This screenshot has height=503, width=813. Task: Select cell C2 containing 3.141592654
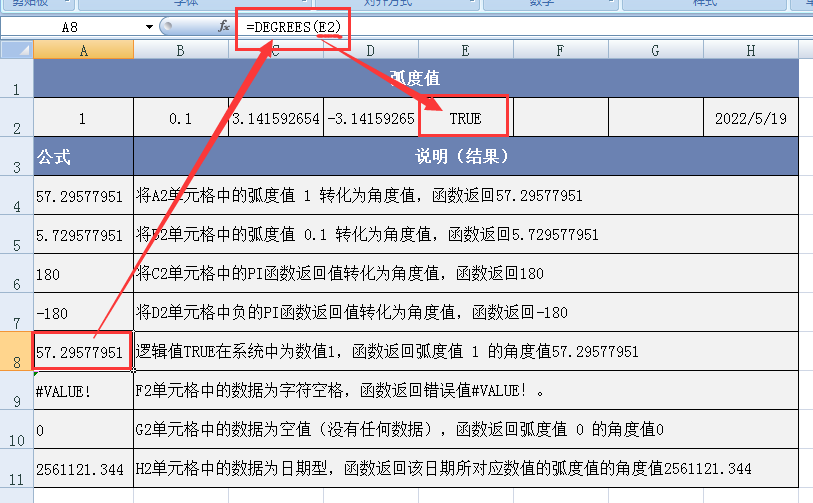(x=276, y=118)
